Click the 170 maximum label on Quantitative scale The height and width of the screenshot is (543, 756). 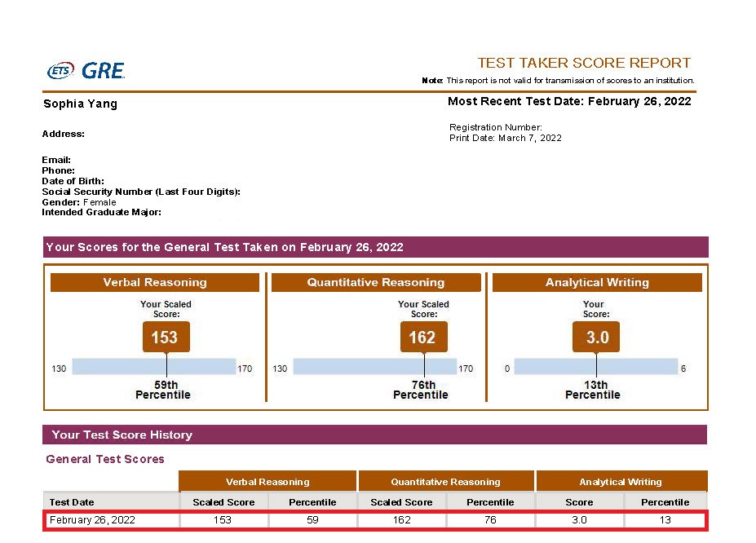tap(466, 369)
